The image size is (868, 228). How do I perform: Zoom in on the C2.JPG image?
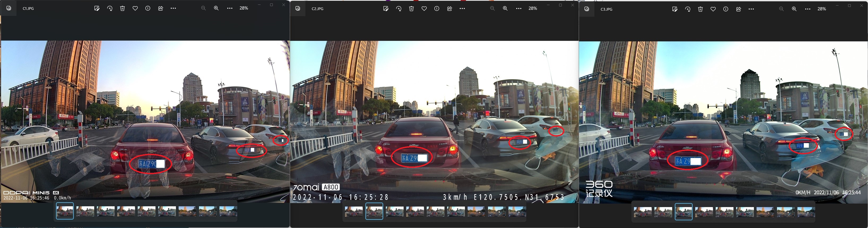tap(505, 8)
